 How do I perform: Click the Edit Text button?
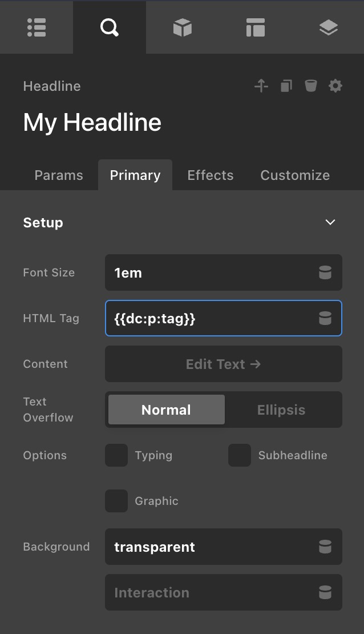click(x=224, y=364)
